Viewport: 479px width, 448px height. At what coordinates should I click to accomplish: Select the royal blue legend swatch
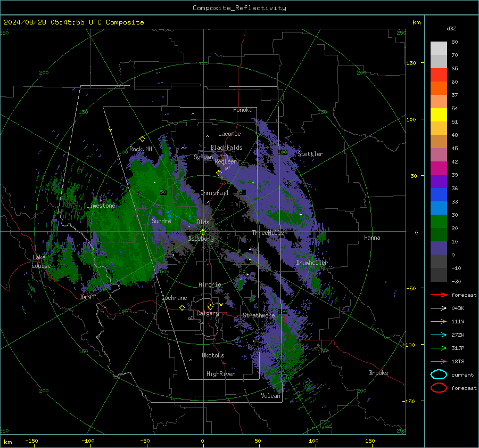pos(439,194)
